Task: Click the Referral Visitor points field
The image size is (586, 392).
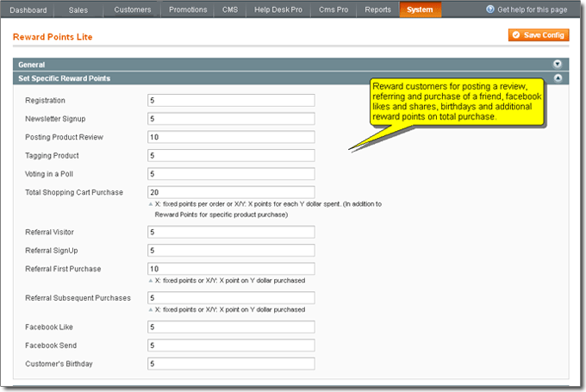Action: [x=231, y=232]
